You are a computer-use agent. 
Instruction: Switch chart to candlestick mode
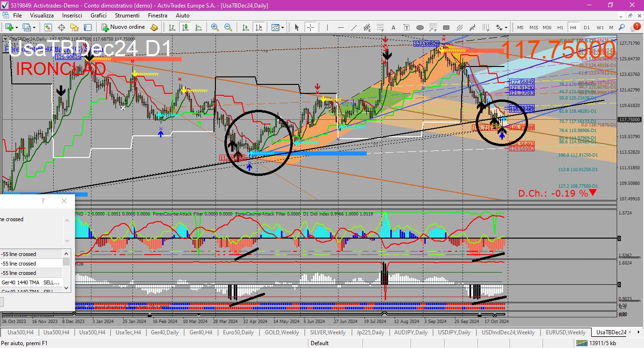(x=185, y=27)
